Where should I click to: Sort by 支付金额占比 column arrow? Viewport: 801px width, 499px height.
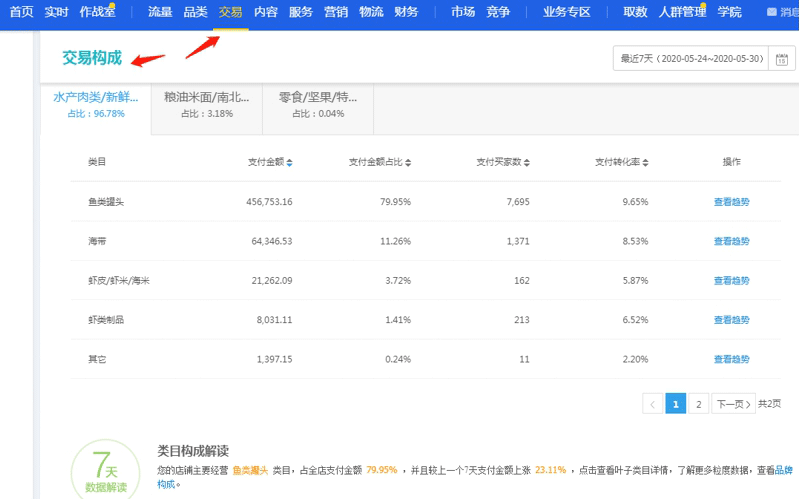point(408,162)
